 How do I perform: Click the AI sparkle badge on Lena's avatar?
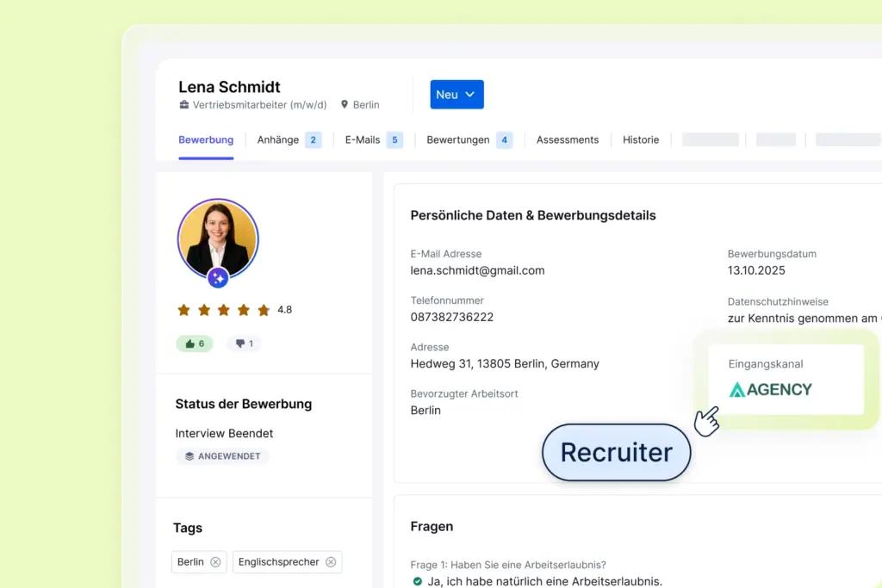point(218,277)
